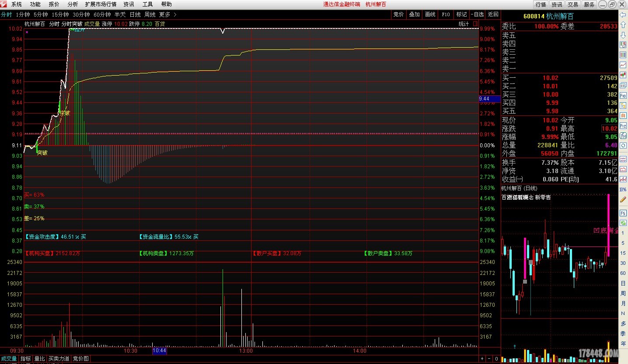Click the candlestick chart sidebar icon
The image size is (628, 364).
[623, 75]
